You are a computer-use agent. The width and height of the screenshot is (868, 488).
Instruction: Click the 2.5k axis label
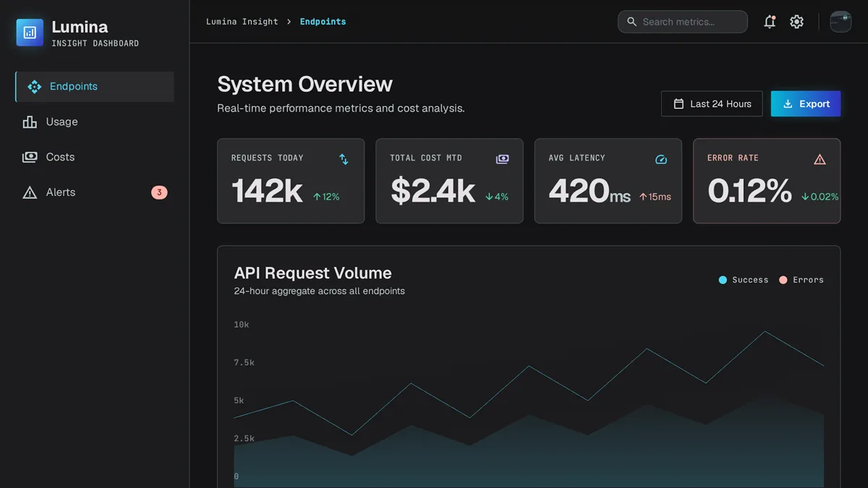point(244,439)
